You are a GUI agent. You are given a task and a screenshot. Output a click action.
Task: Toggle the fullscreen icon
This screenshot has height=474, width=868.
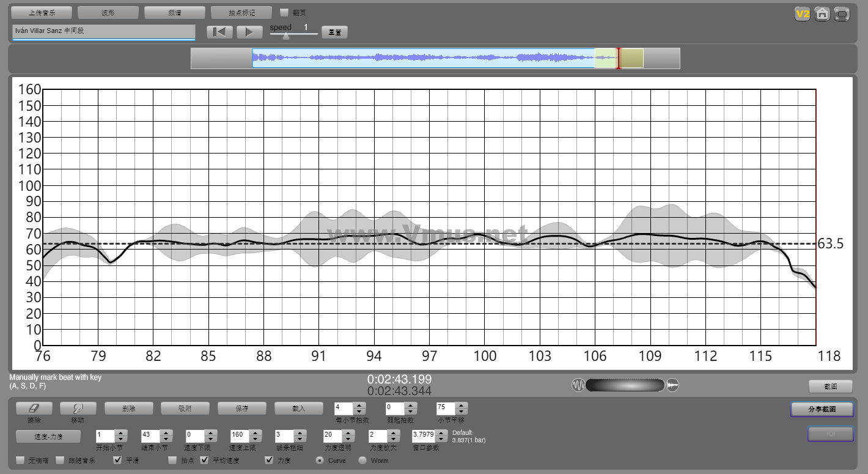pyautogui.click(x=842, y=14)
